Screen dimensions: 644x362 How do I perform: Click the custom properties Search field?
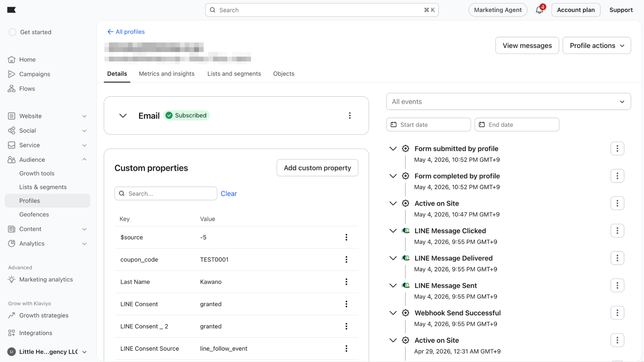(166, 193)
